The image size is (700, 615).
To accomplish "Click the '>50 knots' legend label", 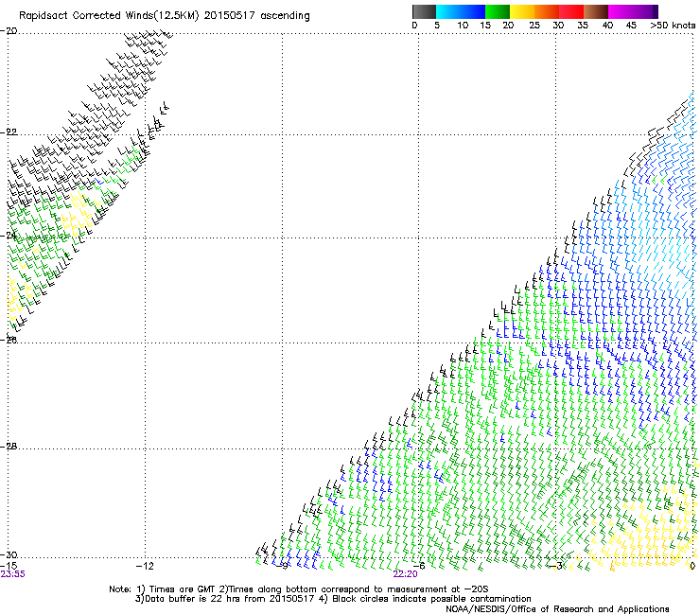I will pyautogui.click(x=673, y=26).
